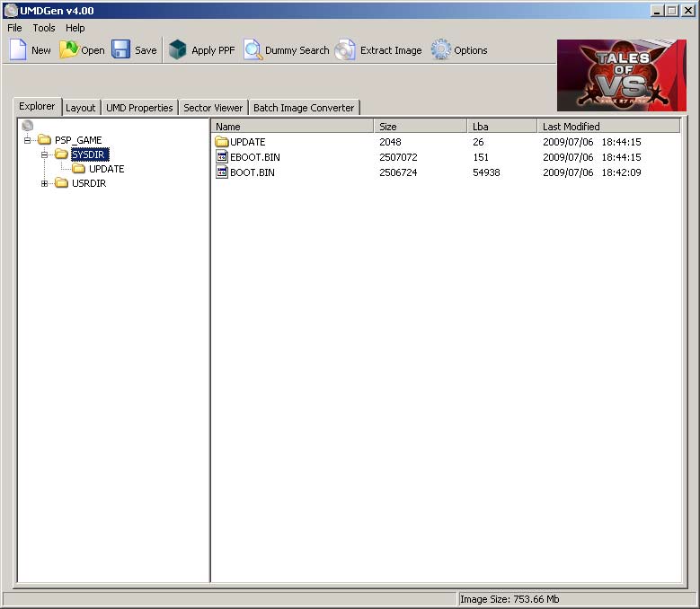Click the Dummy Search label
This screenshot has width=700, height=609.
pyautogui.click(x=297, y=50)
